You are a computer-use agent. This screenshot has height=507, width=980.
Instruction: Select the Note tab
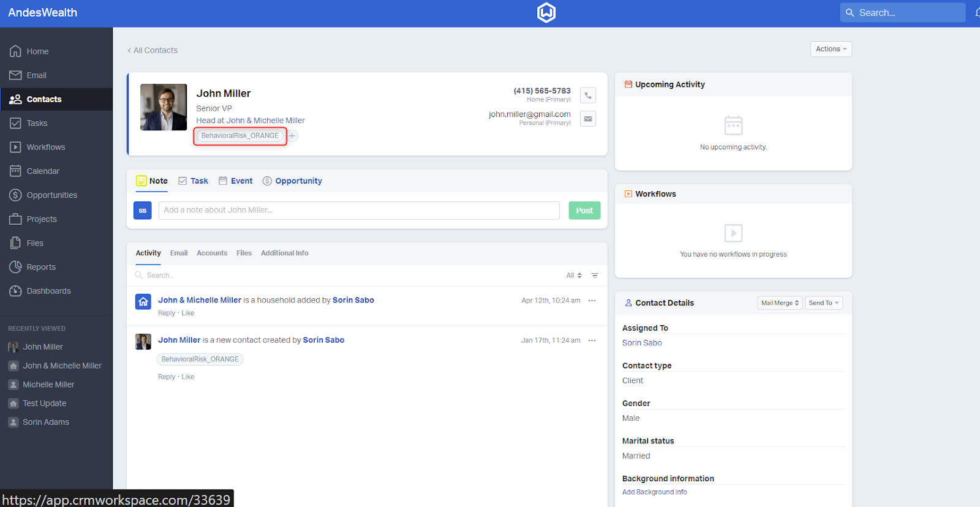click(151, 181)
